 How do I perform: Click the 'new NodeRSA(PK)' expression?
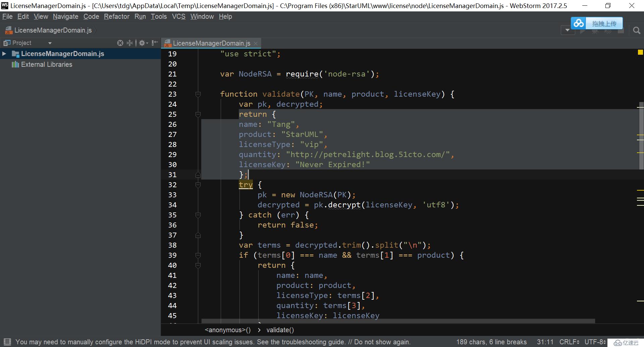point(316,195)
